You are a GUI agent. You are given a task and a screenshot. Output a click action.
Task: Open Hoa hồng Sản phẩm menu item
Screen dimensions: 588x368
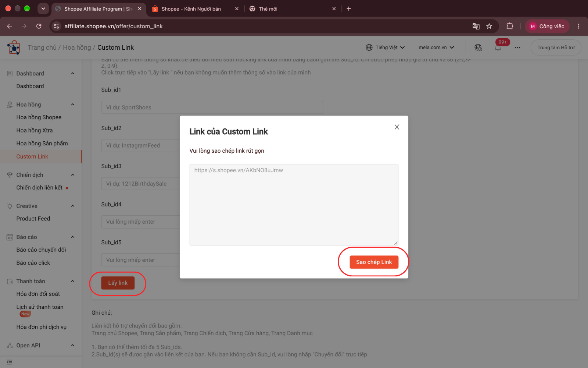coord(42,143)
